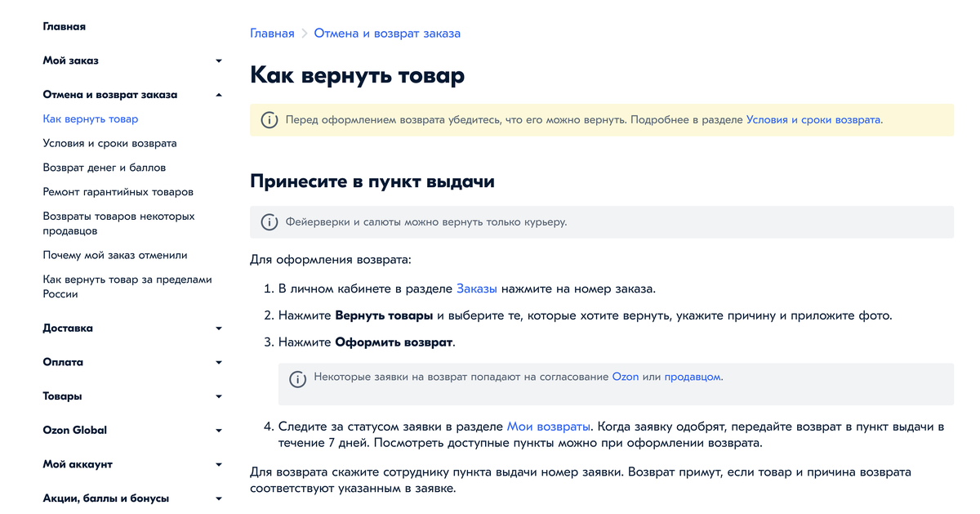Expand the Товары section arrow
980x514 pixels.
coord(219,396)
